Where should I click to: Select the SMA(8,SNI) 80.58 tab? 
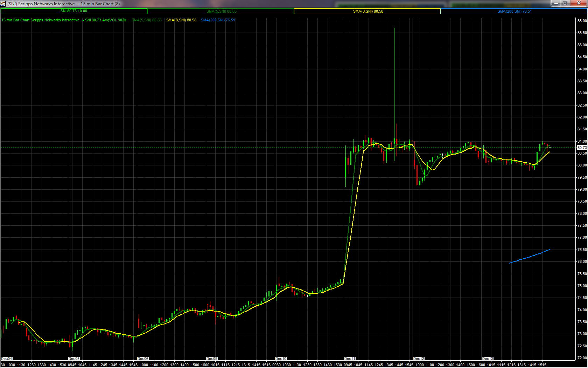point(367,11)
